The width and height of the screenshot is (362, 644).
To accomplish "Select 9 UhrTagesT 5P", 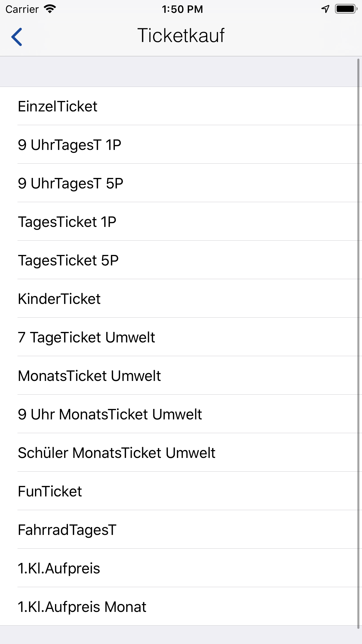I will (181, 183).
